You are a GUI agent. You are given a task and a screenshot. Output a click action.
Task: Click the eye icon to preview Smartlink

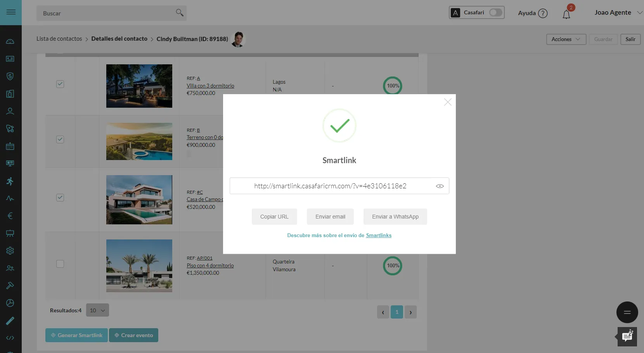440,186
